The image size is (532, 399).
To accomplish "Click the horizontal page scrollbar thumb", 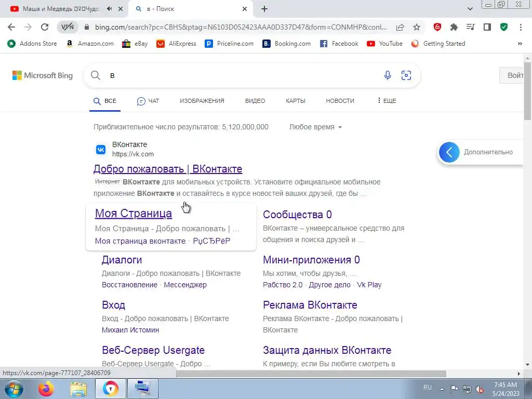I will click(311, 374).
